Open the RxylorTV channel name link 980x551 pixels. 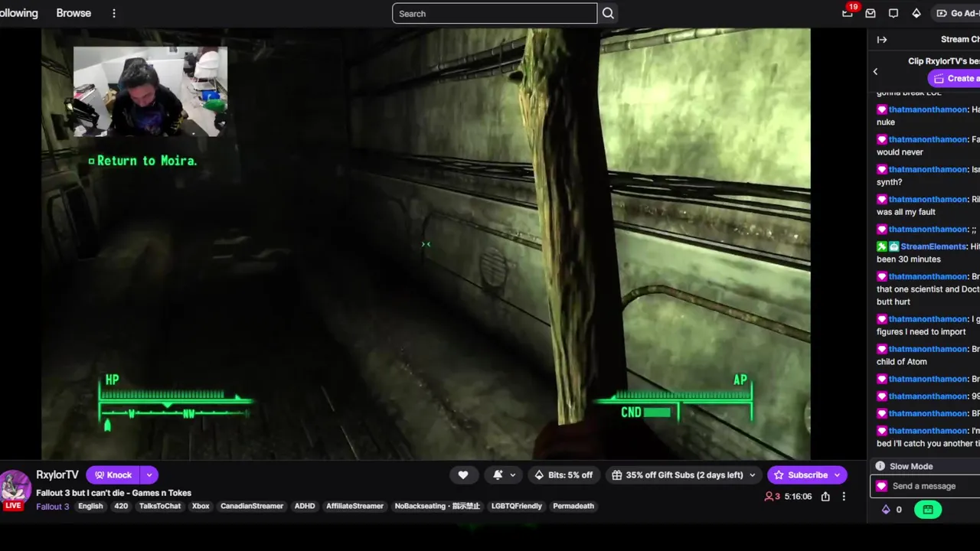[x=57, y=475]
